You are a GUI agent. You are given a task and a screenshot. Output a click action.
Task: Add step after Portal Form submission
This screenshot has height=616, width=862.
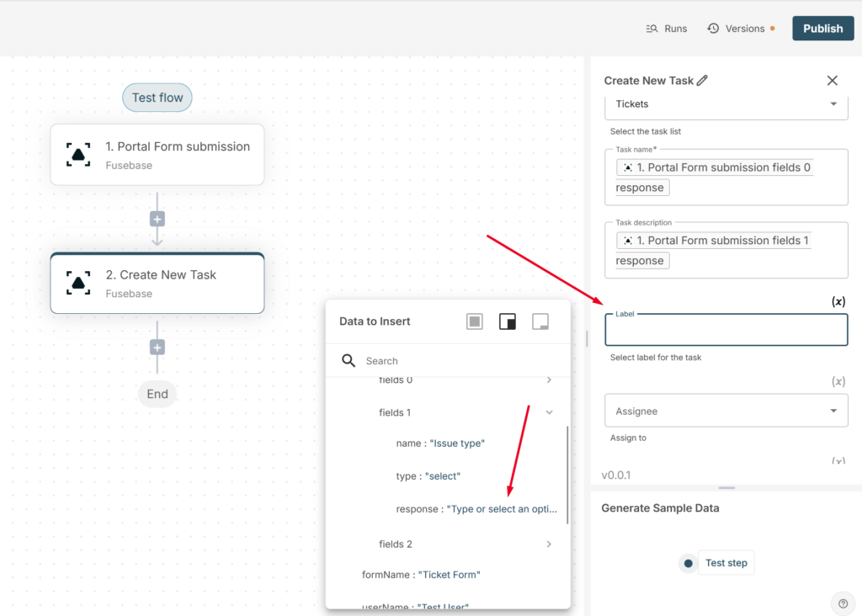point(157,220)
